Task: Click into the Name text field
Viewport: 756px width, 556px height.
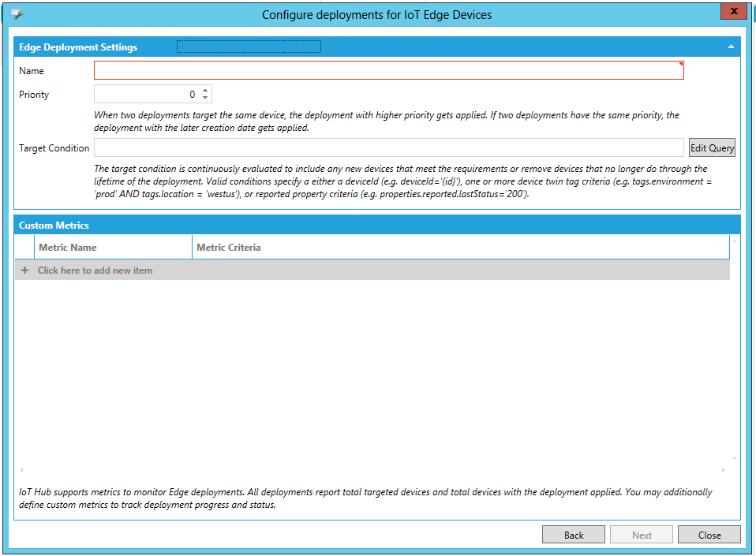Action: coord(388,71)
